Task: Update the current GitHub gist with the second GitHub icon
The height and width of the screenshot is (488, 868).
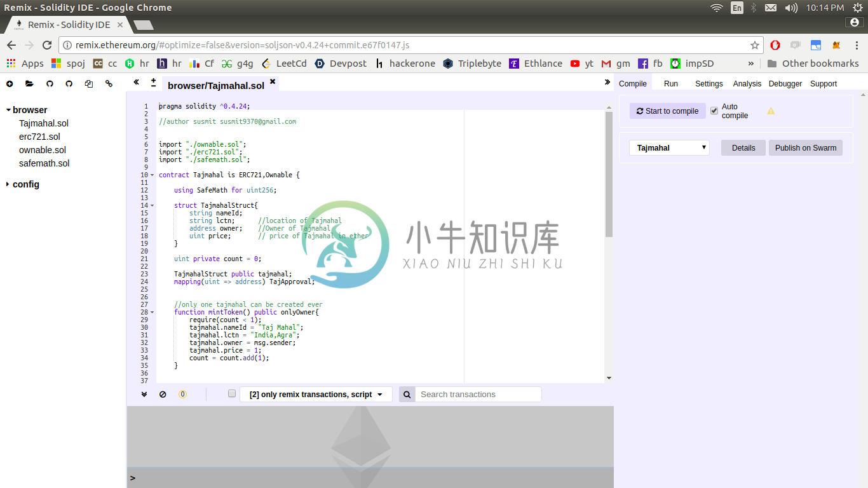Action: point(69,84)
